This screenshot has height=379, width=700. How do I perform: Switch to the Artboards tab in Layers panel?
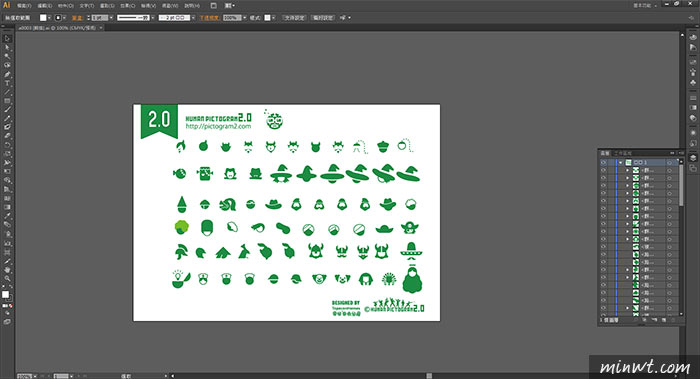pos(622,153)
